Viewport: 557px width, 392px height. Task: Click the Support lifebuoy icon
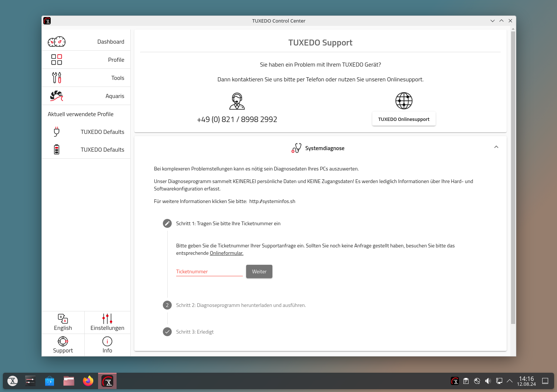tap(63, 341)
